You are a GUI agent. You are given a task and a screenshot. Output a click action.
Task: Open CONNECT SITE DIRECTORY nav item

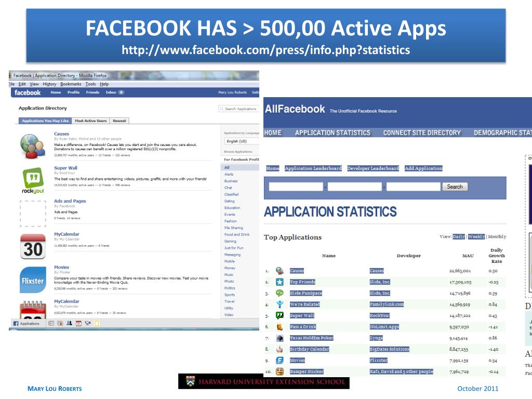coord(422,132)
